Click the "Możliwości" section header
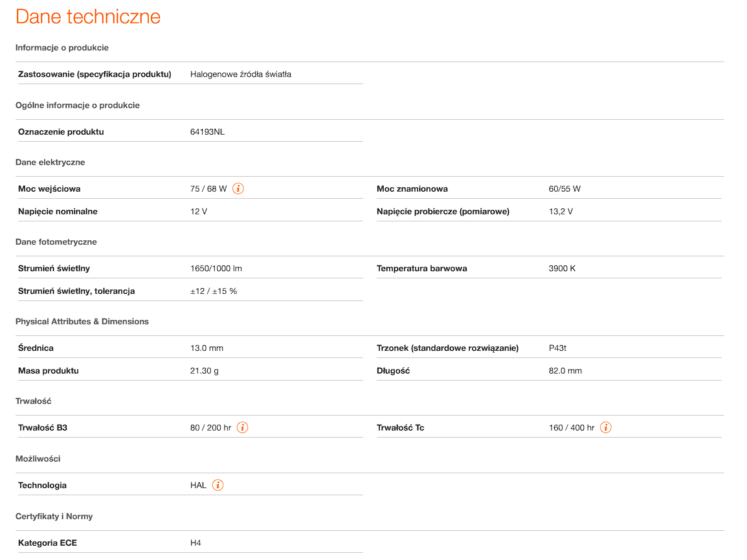747x560 pixels. 38,459
